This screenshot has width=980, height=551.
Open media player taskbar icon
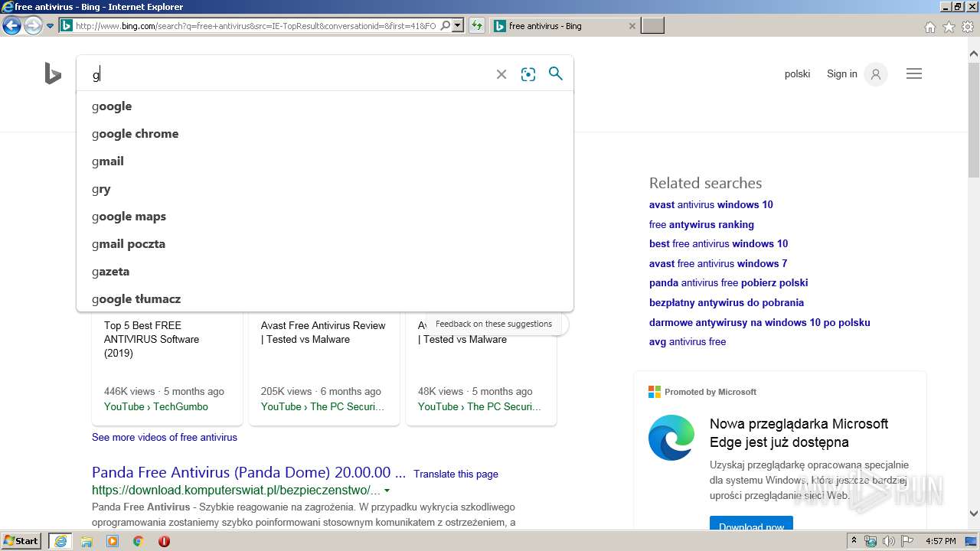click(x=113, y=541)
